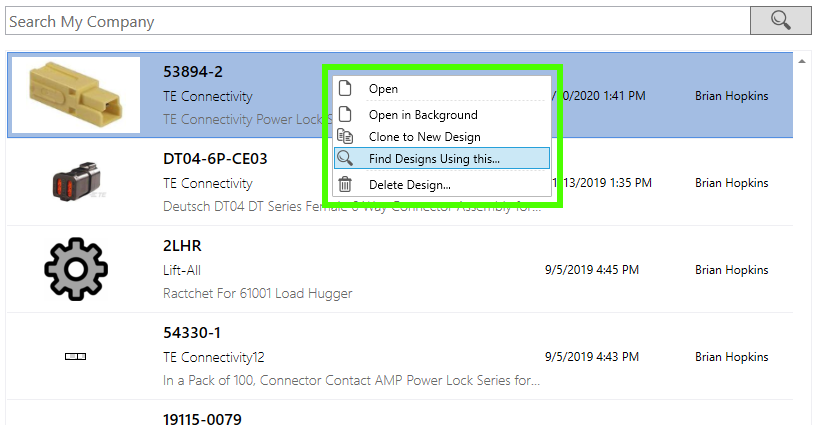Screen dimensions: 816x425
Task: Click Brian Hopkins in the 2LHR row
Action: 731,269
